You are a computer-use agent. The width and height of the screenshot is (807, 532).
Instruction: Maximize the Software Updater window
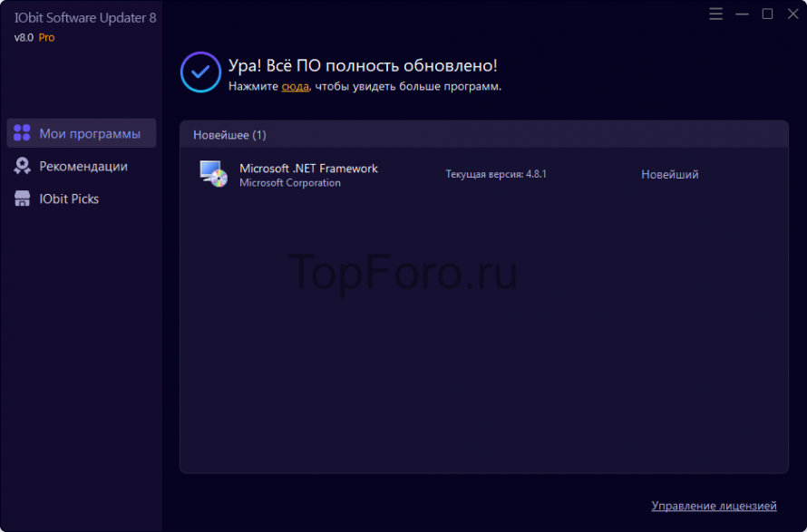pyautogui.click(x=767, y=14)
